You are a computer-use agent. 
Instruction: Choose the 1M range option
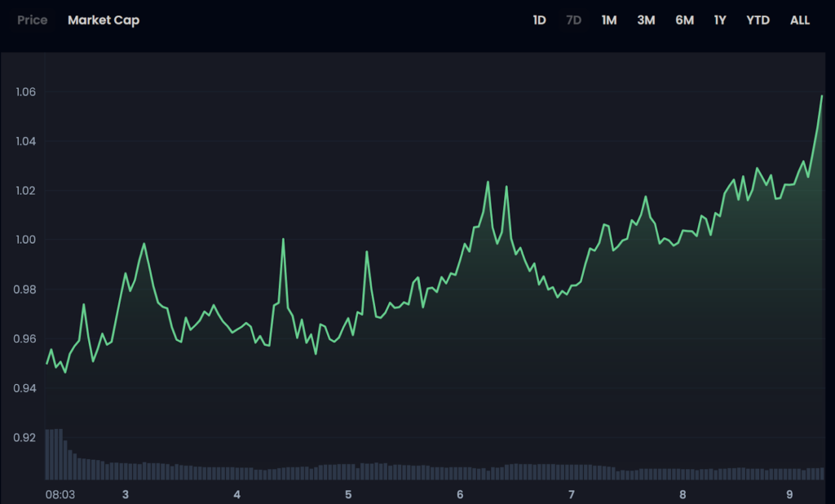pos(609,20)
